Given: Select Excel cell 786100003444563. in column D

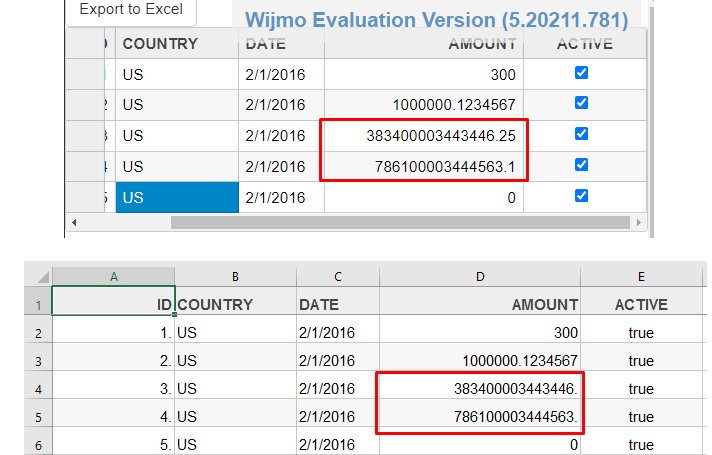Looking at the screenshot, I should click(x=480, y=413).
